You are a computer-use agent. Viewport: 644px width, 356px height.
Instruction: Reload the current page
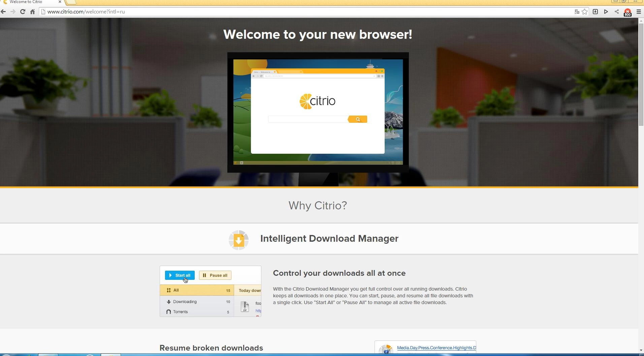tap(23, 12)
